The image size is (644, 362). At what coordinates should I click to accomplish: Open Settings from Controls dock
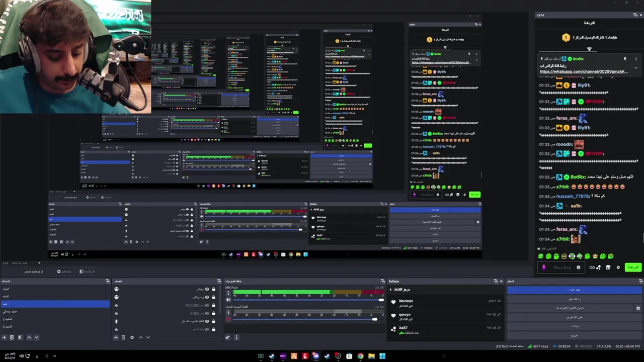click(575, 326)
